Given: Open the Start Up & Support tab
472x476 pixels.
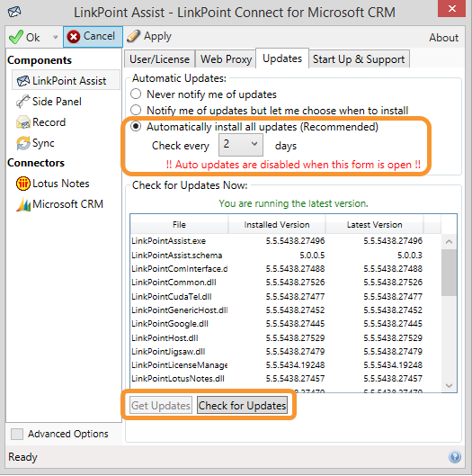Looking at the screenshot, I should tap(359, 58).
